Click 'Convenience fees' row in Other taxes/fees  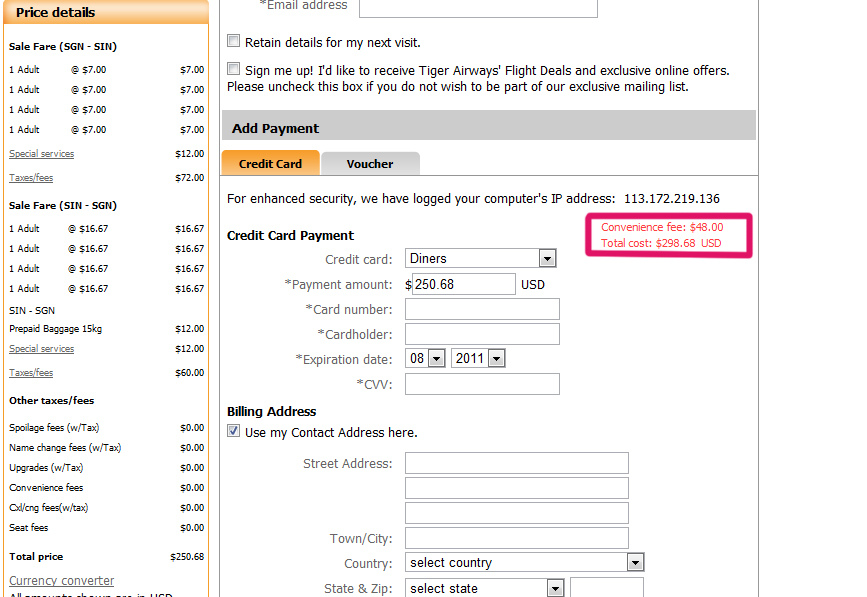click(106, 488)
